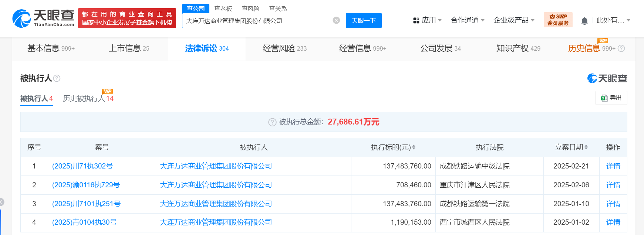The width and height of the screenshot is (644, 235).
Task: Switch to the 经营风险 tab
Action: click(285, 48)
